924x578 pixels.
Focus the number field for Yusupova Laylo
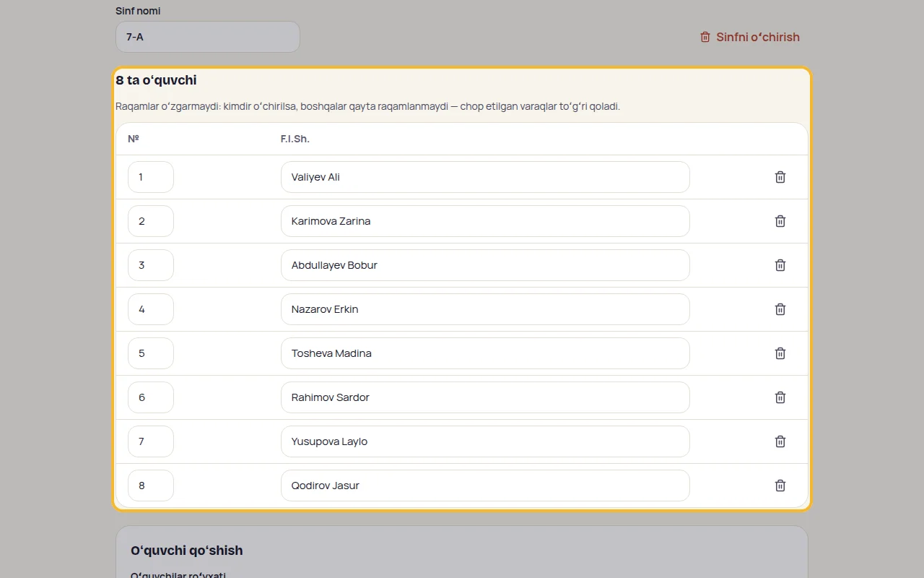click(151, 441)
